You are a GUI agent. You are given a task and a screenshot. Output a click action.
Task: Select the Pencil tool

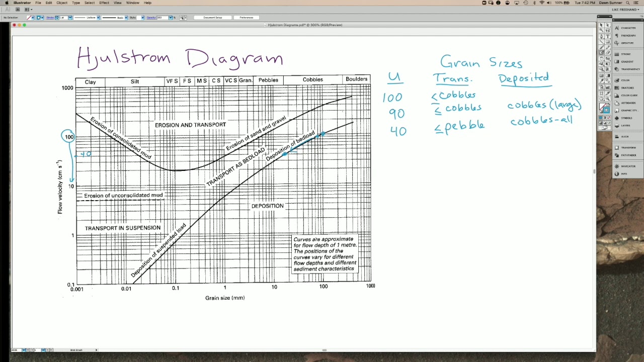[607, 47]
